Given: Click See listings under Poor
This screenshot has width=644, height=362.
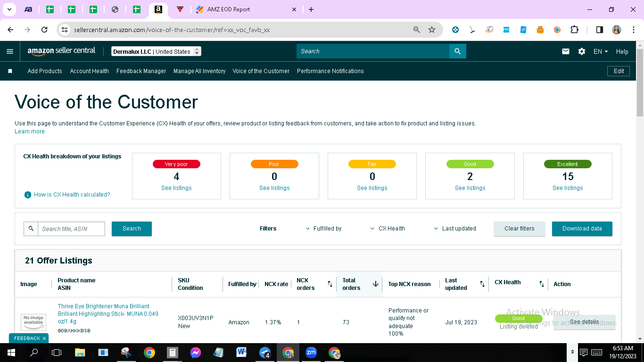Looking at the screenshot, I should (274, 188).
